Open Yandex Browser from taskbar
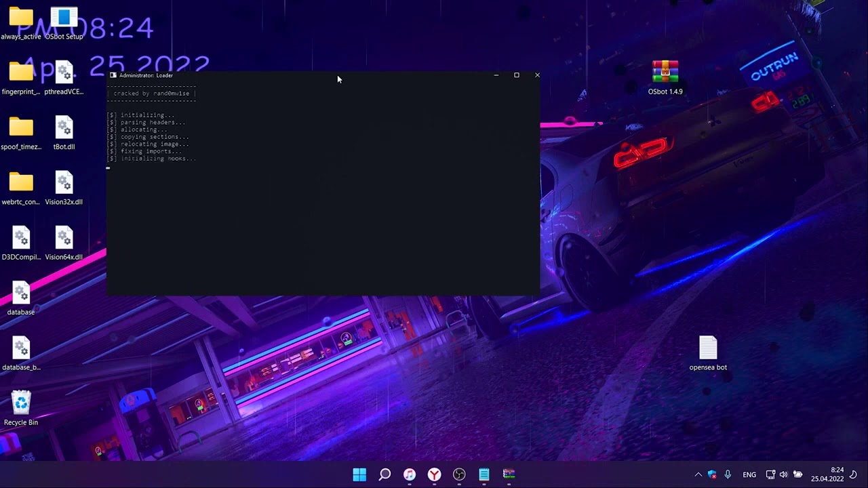 click(x=434, y=474)
